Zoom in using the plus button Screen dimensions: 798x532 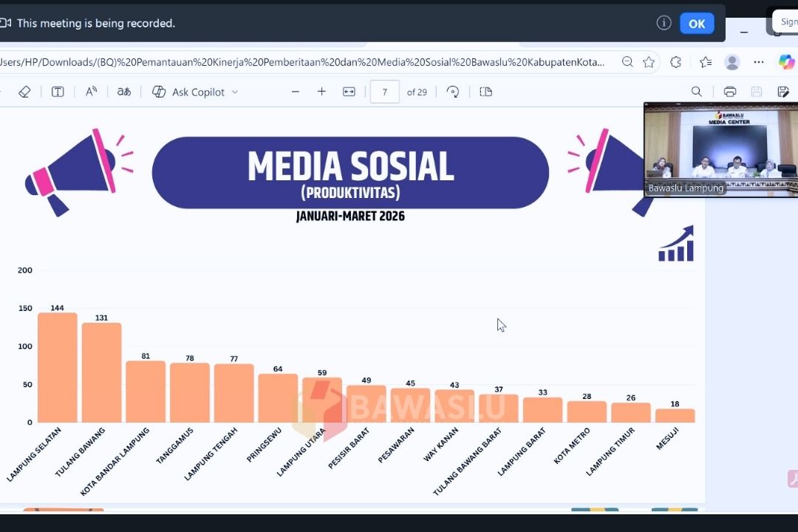click(321, 92)
